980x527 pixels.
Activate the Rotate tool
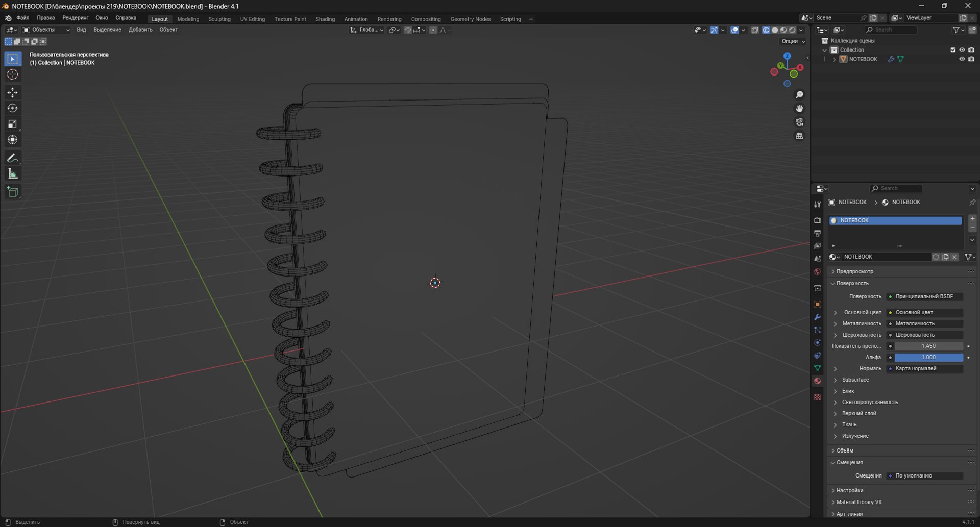(13, 108)
